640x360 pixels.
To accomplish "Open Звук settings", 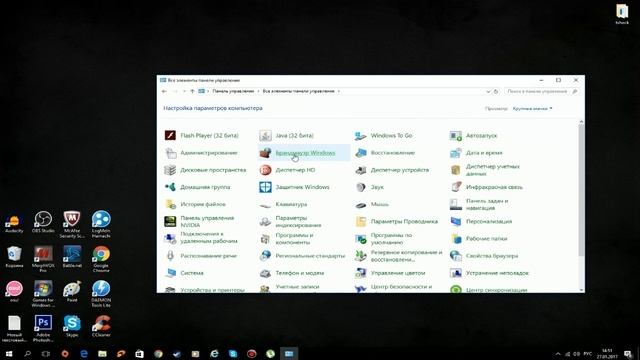I will [x=369, y=187].
